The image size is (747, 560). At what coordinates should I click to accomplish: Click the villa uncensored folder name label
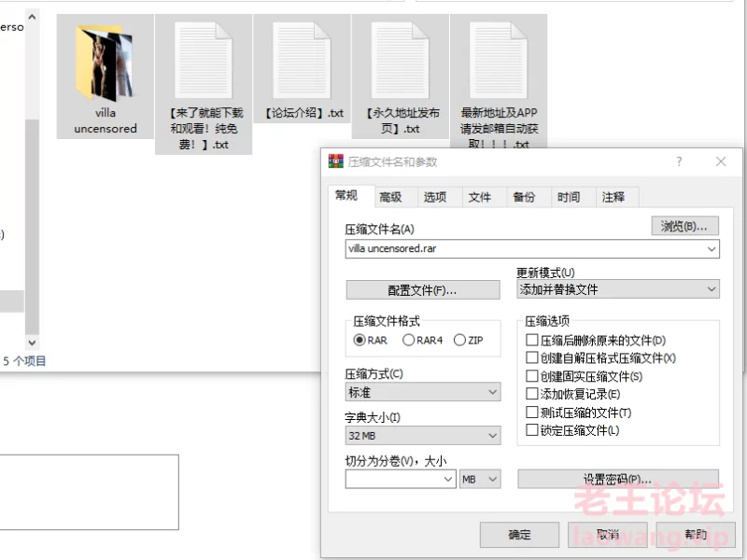[106, 120]
